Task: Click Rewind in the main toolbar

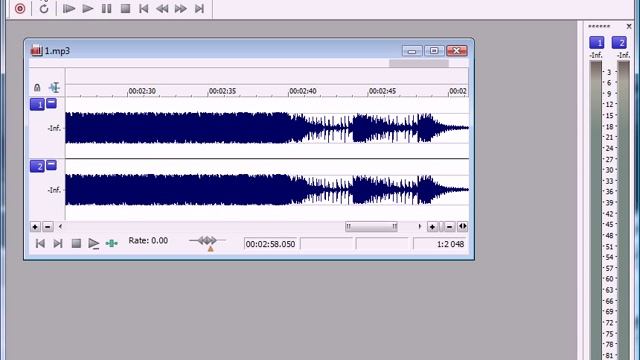Action: pyautogui.click(x=162, y=8)
